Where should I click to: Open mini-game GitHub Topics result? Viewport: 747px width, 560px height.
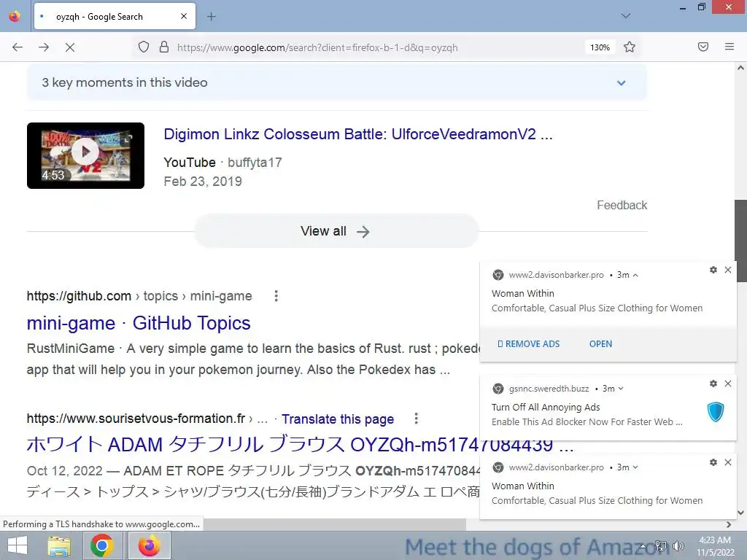139,323
